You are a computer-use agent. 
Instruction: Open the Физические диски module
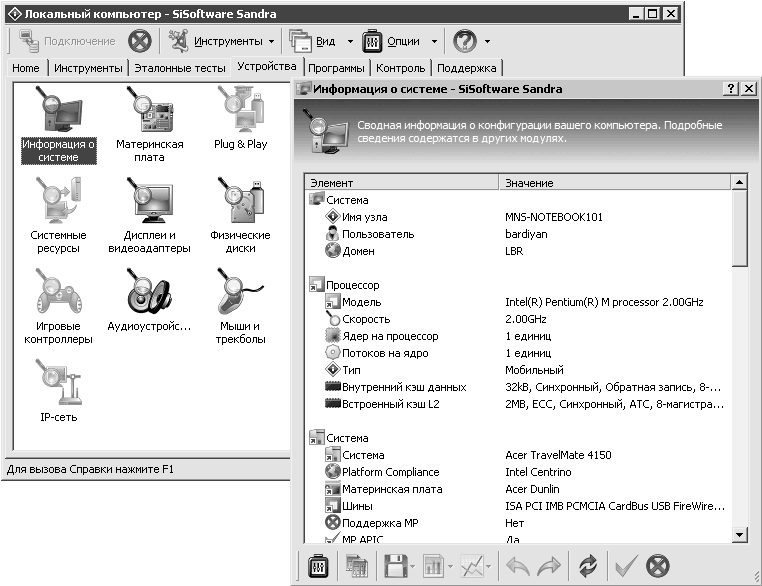click(240, 202)
